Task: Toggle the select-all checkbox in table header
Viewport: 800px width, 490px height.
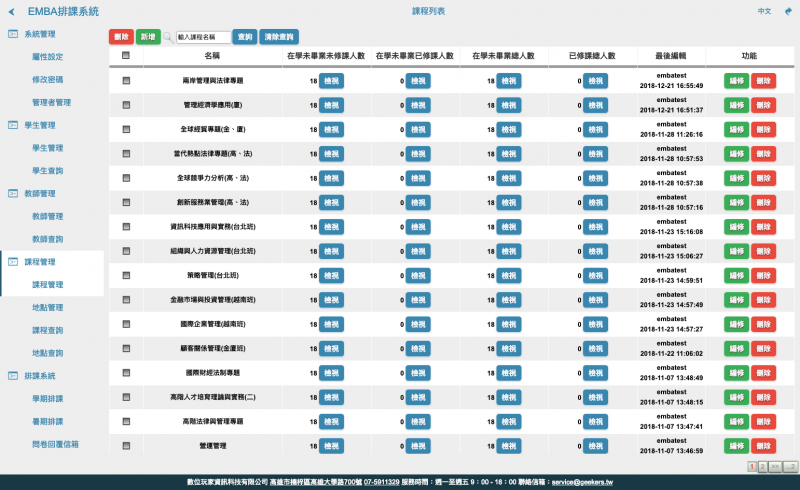Action: coord(126,55)
